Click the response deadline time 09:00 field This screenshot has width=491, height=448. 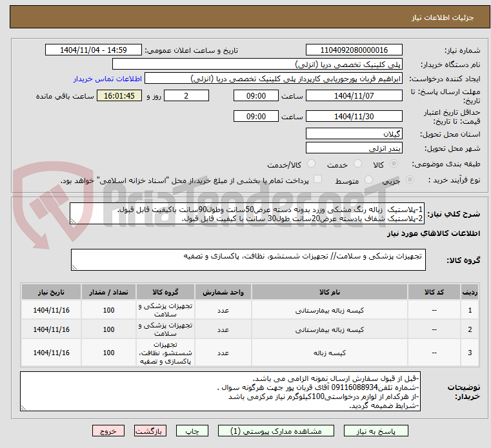[x=256, y=96]
